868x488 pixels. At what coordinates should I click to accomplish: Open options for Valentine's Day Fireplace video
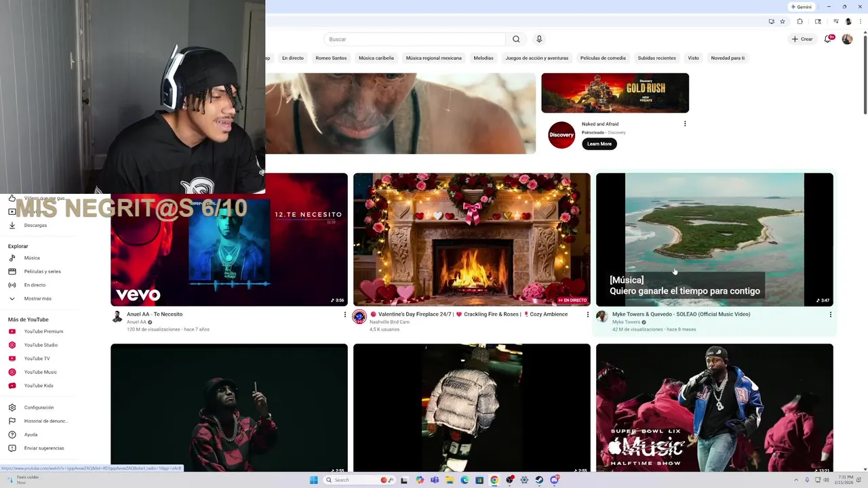(587, 314)
